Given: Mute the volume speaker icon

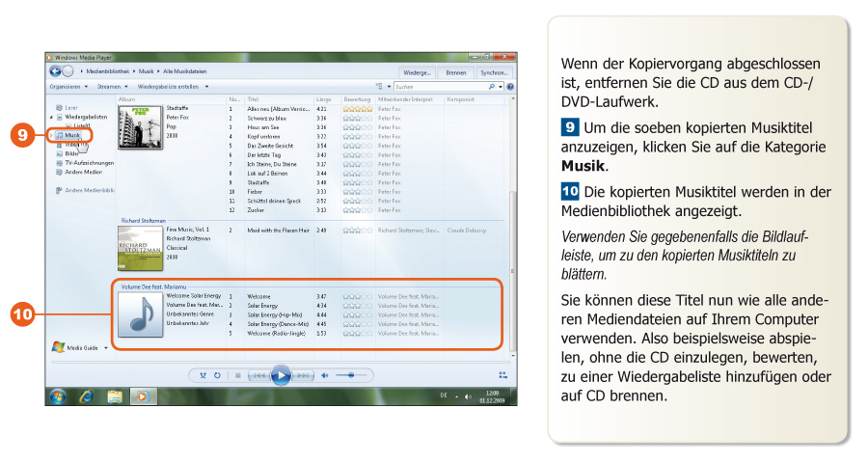Looking at the screenshot, I should click(325, 374).
